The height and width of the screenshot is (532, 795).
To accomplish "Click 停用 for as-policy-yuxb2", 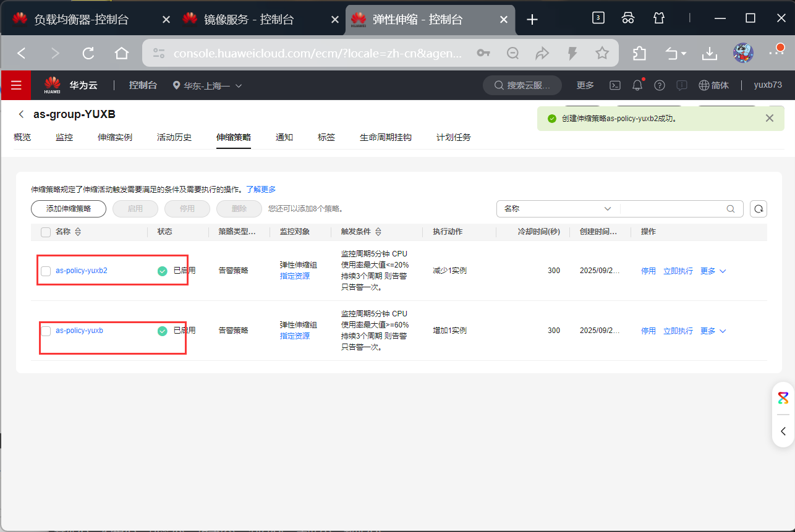I will point(648,271).
